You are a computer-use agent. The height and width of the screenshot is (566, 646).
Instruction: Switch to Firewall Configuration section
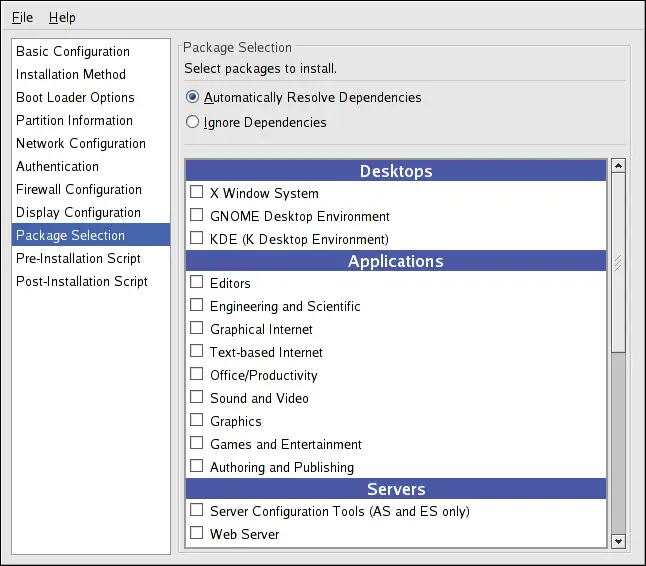pyautogui.click(x=79, y=189)
